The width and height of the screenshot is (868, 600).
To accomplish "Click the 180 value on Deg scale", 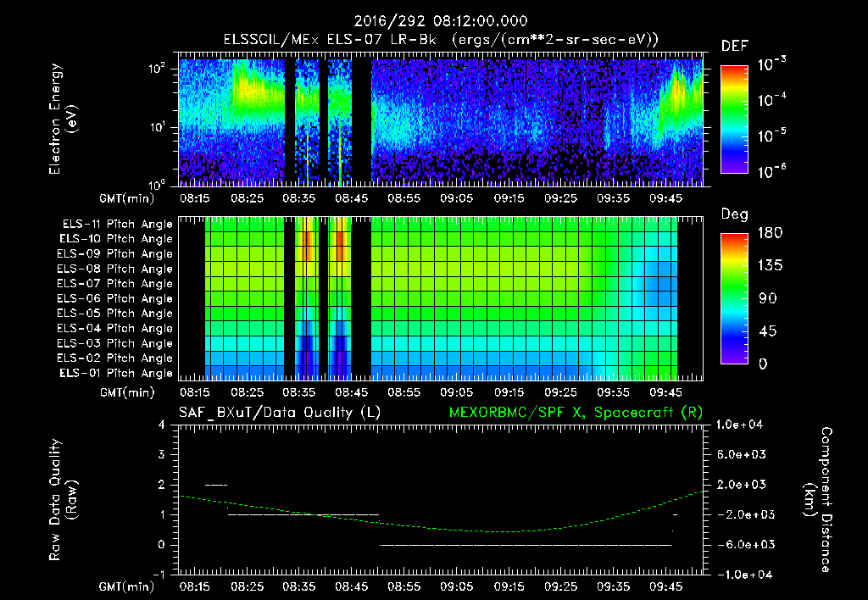I will pyautogui.click(x=770, y=232).
